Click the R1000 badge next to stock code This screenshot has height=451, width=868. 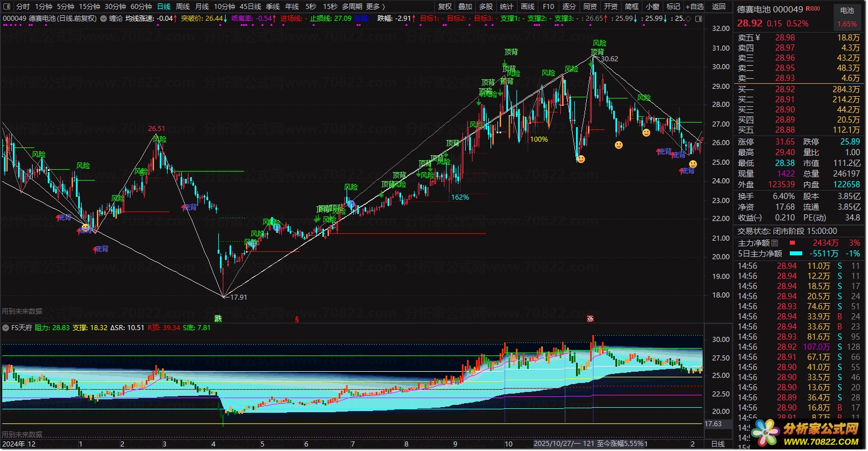[813, 10]
